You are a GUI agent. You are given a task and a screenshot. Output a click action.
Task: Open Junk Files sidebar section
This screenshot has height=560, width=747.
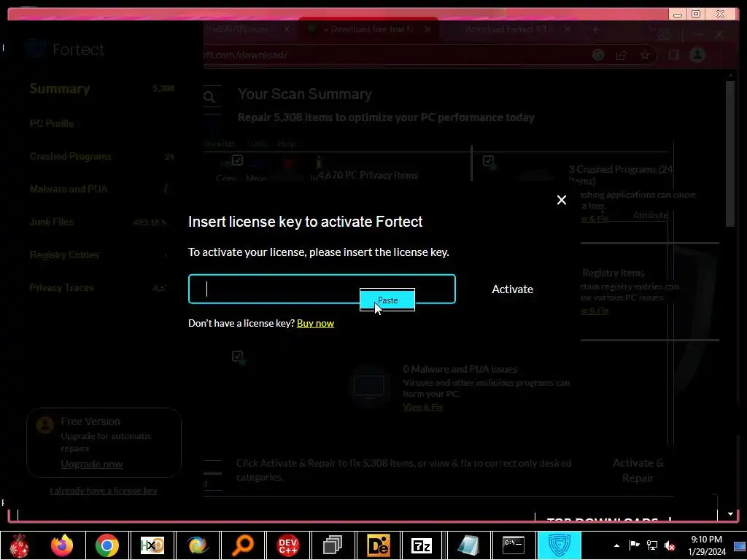[x=52, y=222]
